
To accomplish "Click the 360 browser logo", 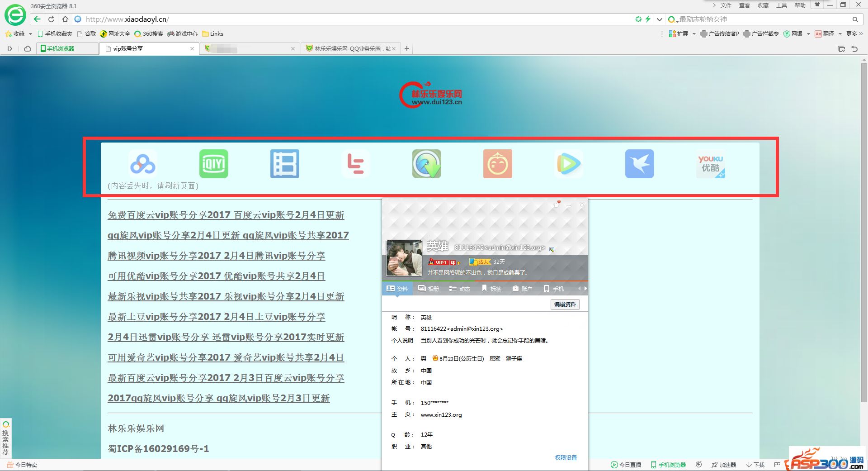I will pos(15,15).
